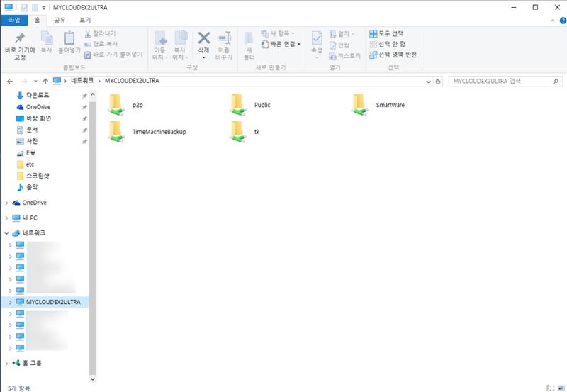Click 바로 가기에 고정 pin icon

tap(20, 44)
